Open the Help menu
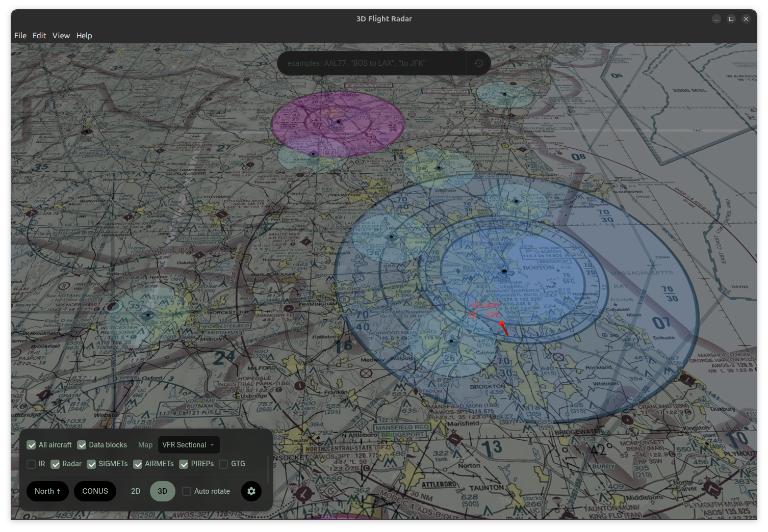This screenshot has width=768, height=532. coord(84,36)
